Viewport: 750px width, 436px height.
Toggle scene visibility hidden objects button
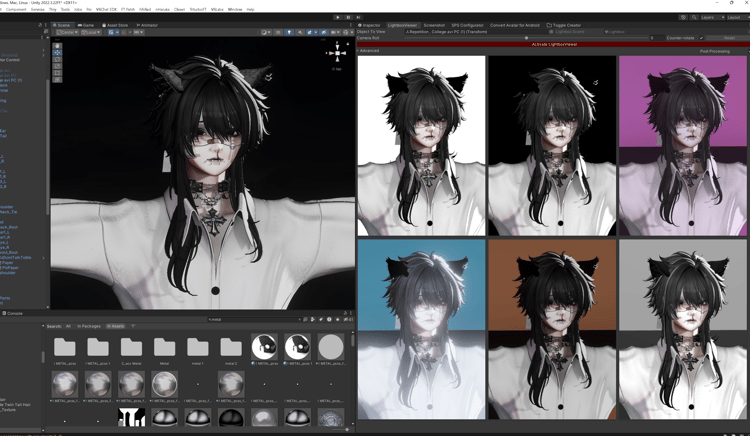[324, 33]
